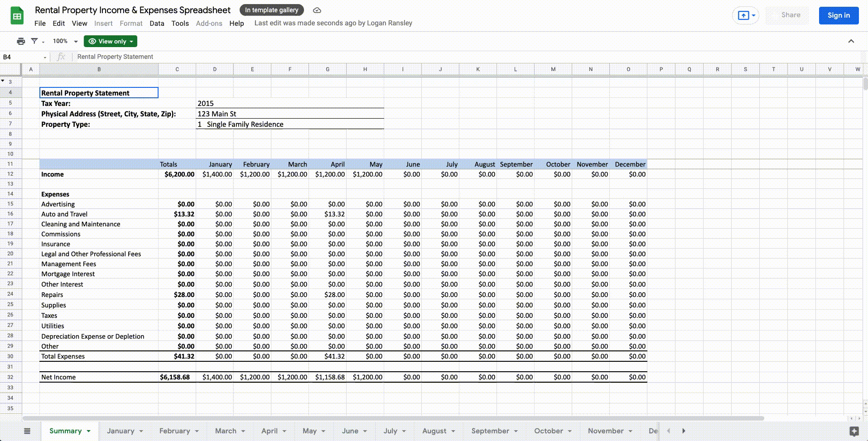Screen dimensions: 868x441
Task: Open the February tab dropdown arrow
Action: (197, 431)
